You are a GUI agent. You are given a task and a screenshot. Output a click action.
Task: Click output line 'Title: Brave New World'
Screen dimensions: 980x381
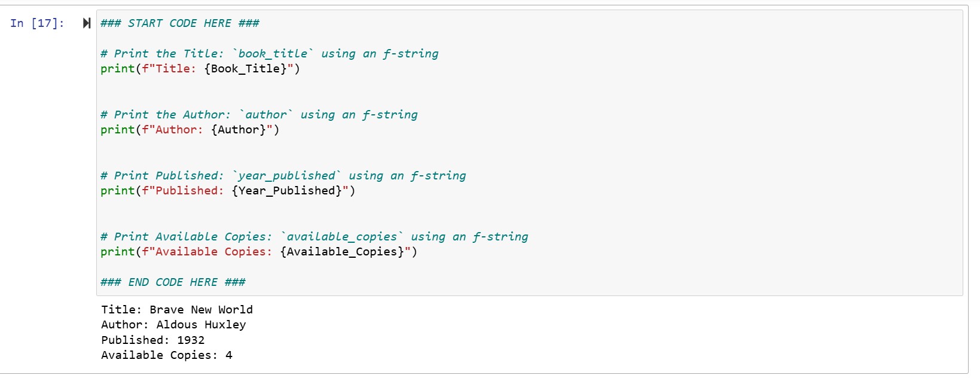point(177,310)
